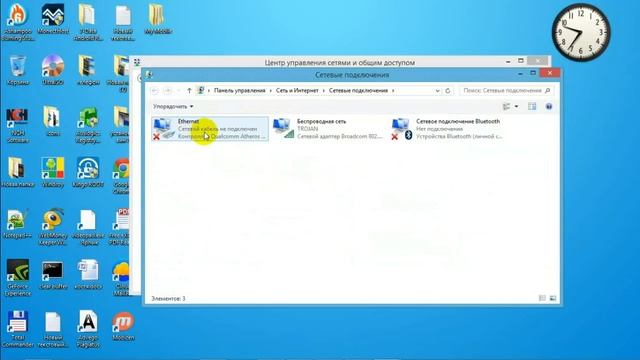Open Ashampoo Burning Studio desktop shortcut
Viewport: 640px width, 360px height.
18,21
